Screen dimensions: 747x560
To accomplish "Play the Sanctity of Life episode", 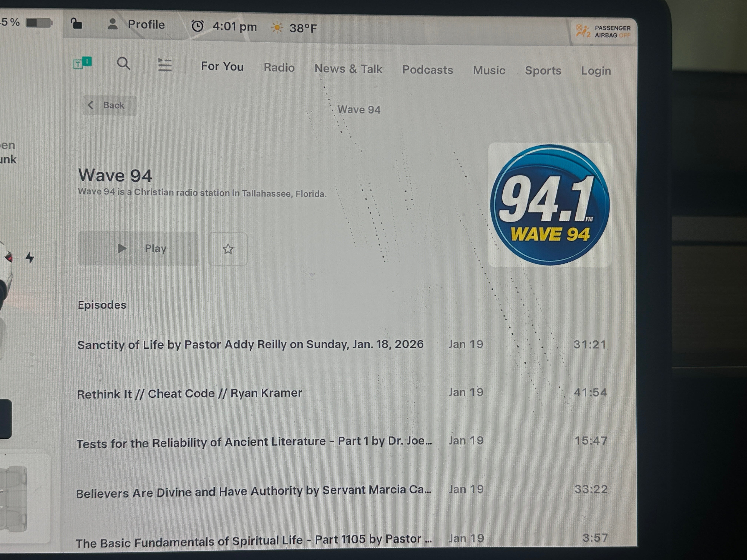I will tap(250, 344).
